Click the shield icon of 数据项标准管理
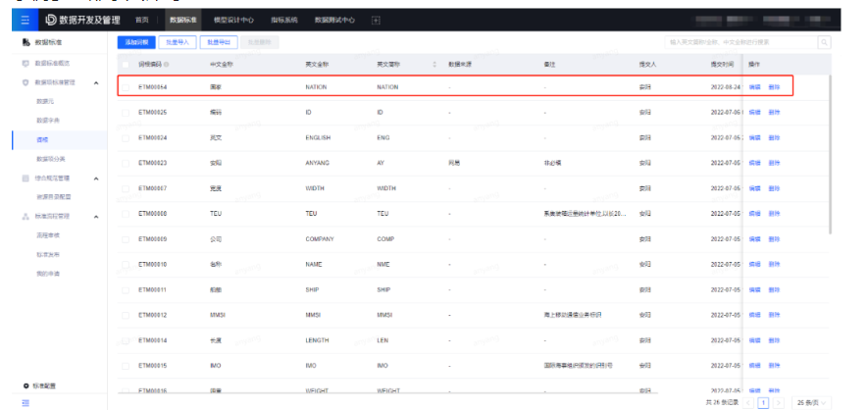This screenshot has height=410, width=868. point(26,82)
